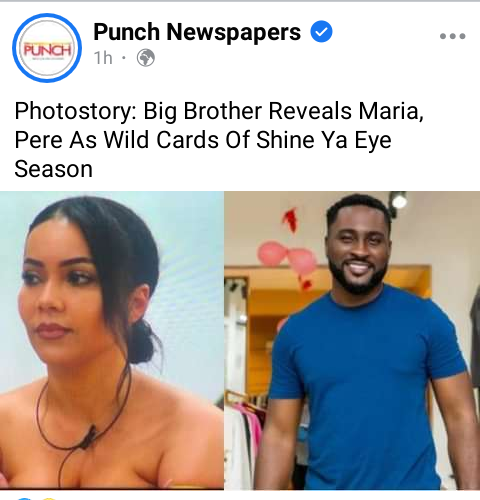Tap the word Photostory in the caption
Image resolution: width=480 pixels, height=500 pixels.
point(75,111)
